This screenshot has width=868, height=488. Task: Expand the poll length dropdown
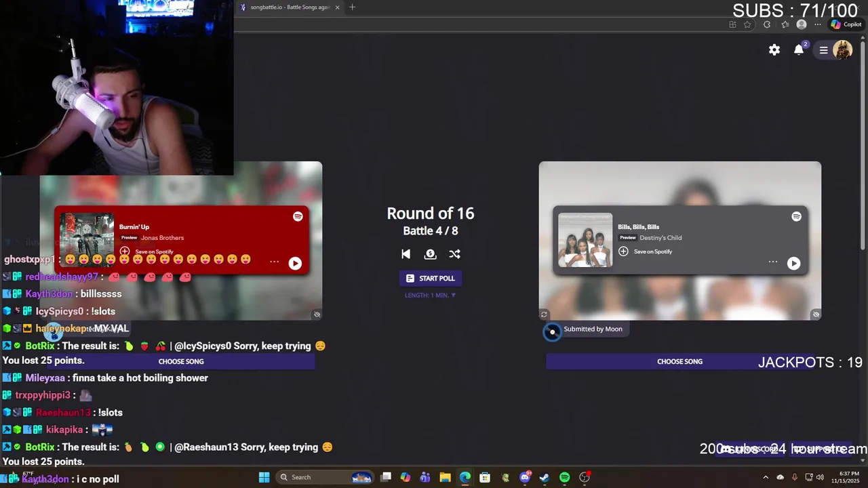[x=431, y=295]
